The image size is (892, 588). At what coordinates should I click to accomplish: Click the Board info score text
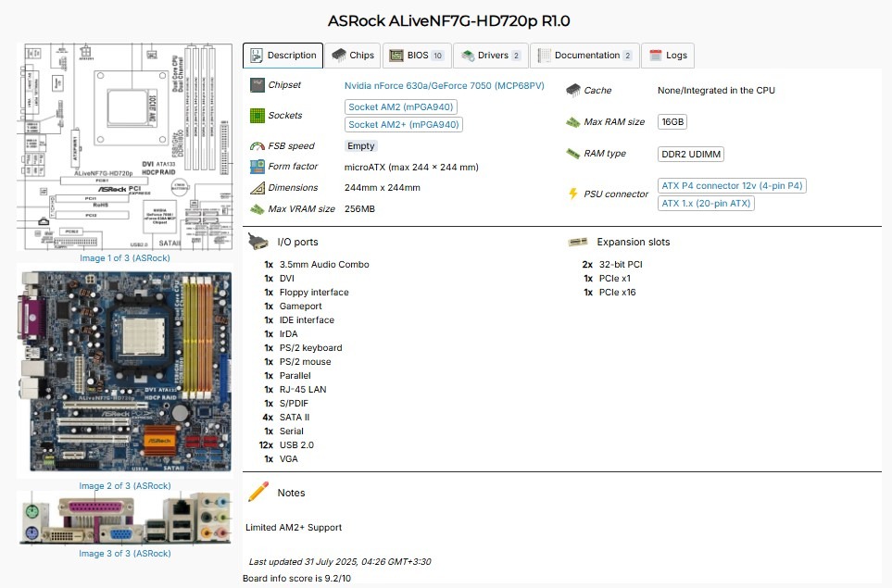(x=296, y=579)
